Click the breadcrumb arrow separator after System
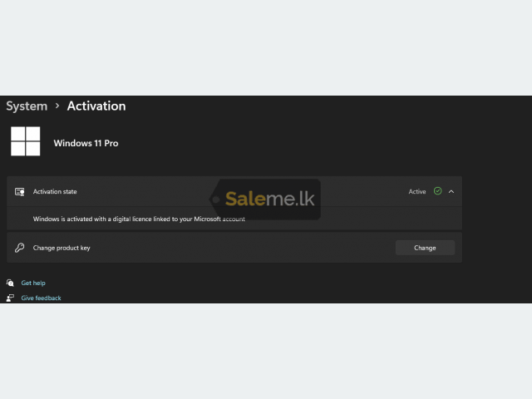 (x=57, y=106)
